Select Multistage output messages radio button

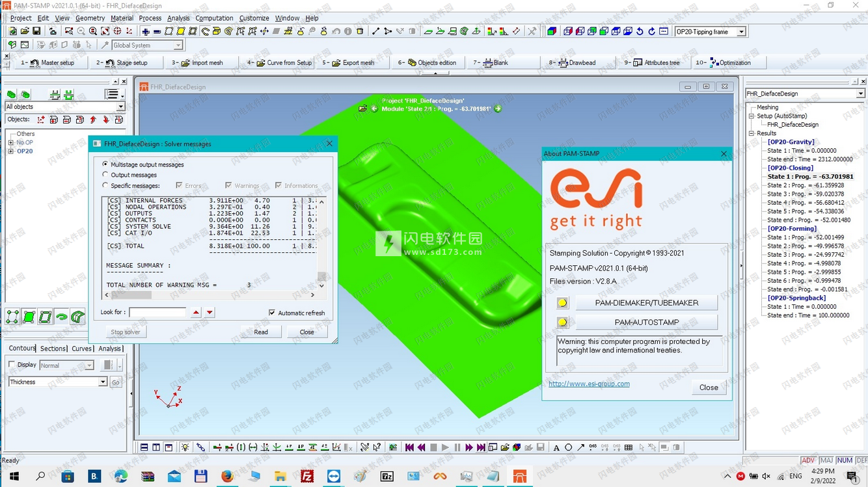105,165
